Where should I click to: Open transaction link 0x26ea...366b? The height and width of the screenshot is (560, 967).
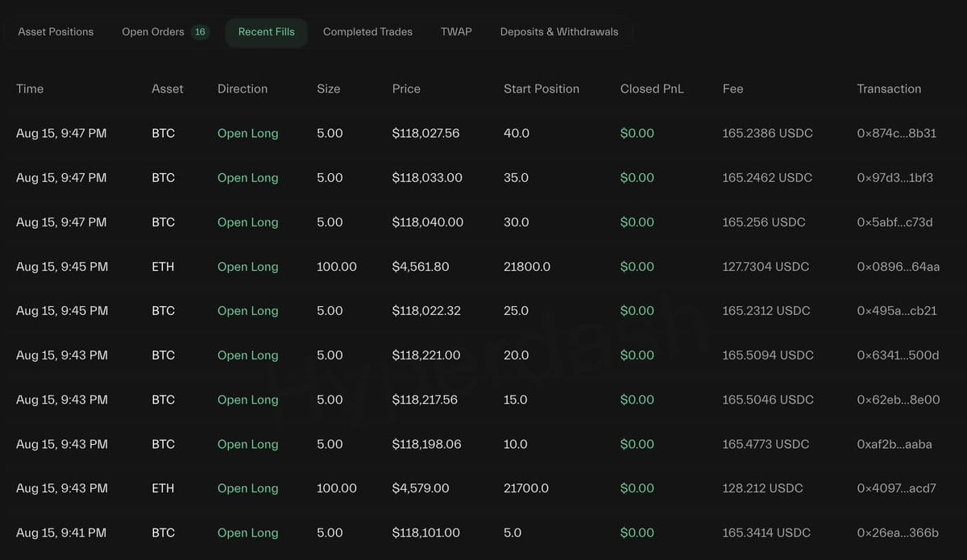898,533
